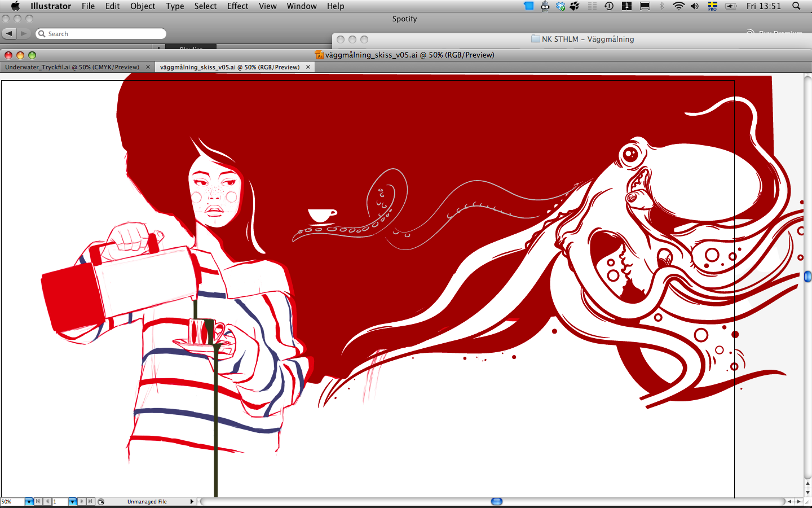Open the Help menu
The width and height of the screenshot is (812, 508).
tap(336, 6)
